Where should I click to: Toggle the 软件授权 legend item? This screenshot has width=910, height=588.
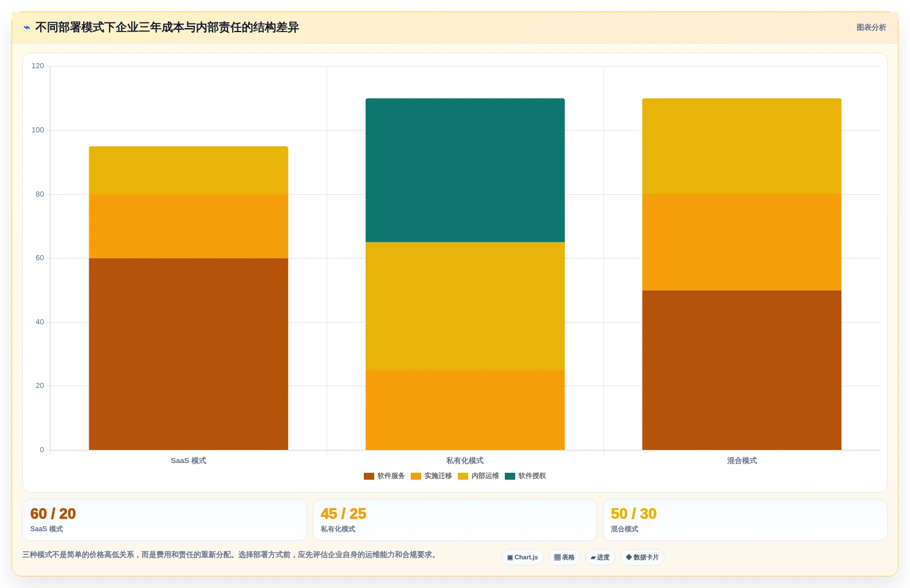click(x=525, y=476)
